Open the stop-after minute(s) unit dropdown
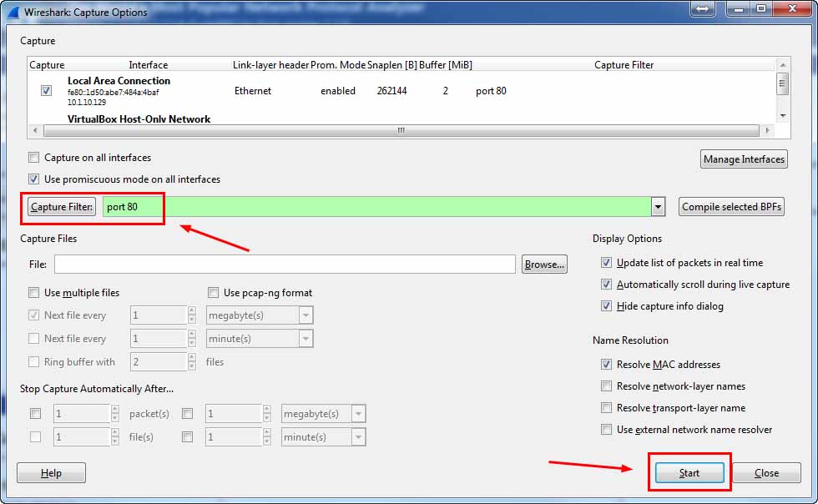Screen dimensions: 818x504 [x=358, y=436]
